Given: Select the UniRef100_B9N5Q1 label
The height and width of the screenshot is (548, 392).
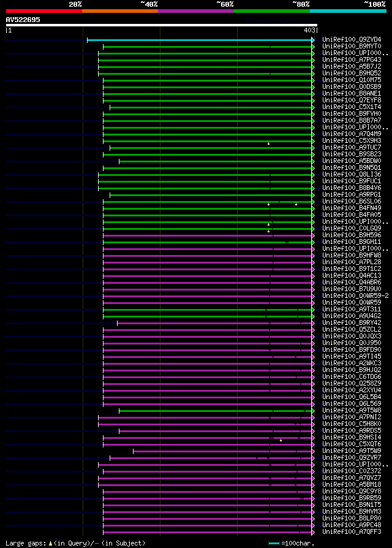Looking at the screenshot, I should pyautogui.click(x=352, y=168).
